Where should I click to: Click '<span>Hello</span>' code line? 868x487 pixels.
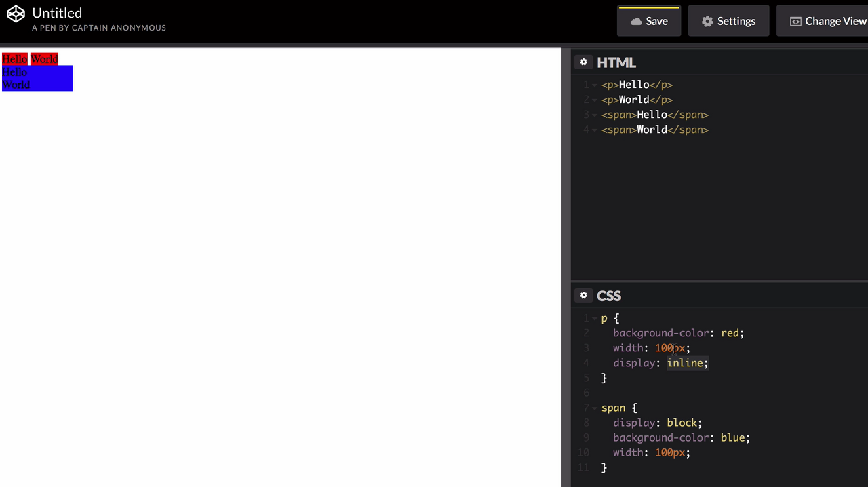click(655, 115)
